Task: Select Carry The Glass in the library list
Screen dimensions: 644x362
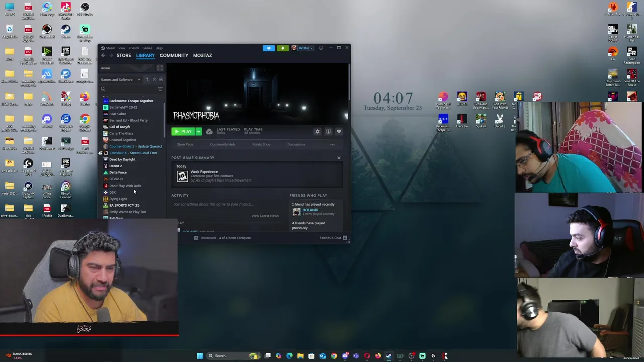Action: tap(121, 133)
